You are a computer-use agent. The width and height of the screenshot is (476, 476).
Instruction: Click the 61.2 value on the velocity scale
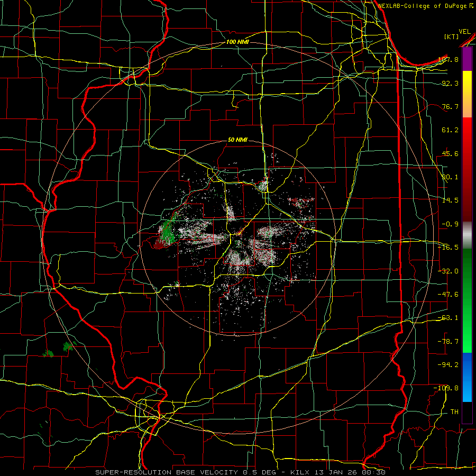pos(450,130)
